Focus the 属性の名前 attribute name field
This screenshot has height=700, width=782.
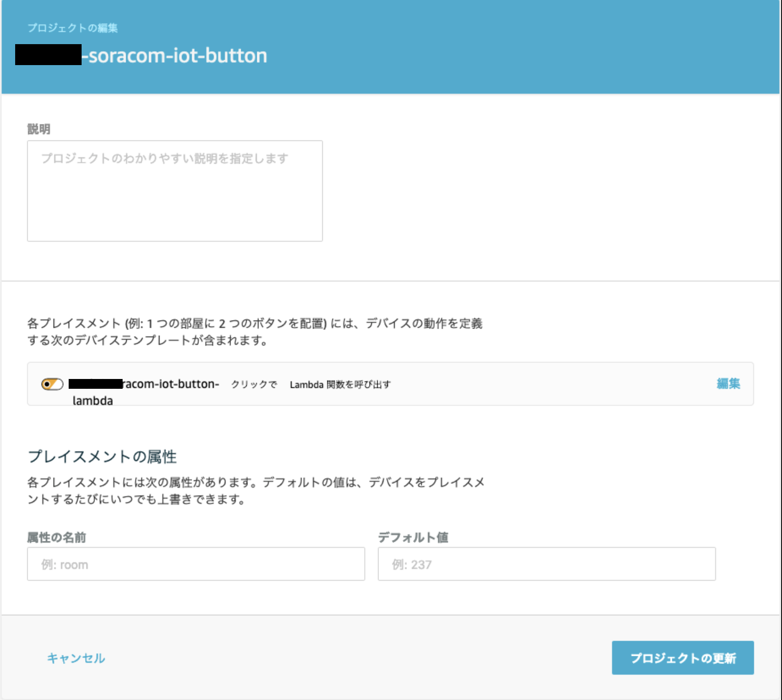coord(196,564)
